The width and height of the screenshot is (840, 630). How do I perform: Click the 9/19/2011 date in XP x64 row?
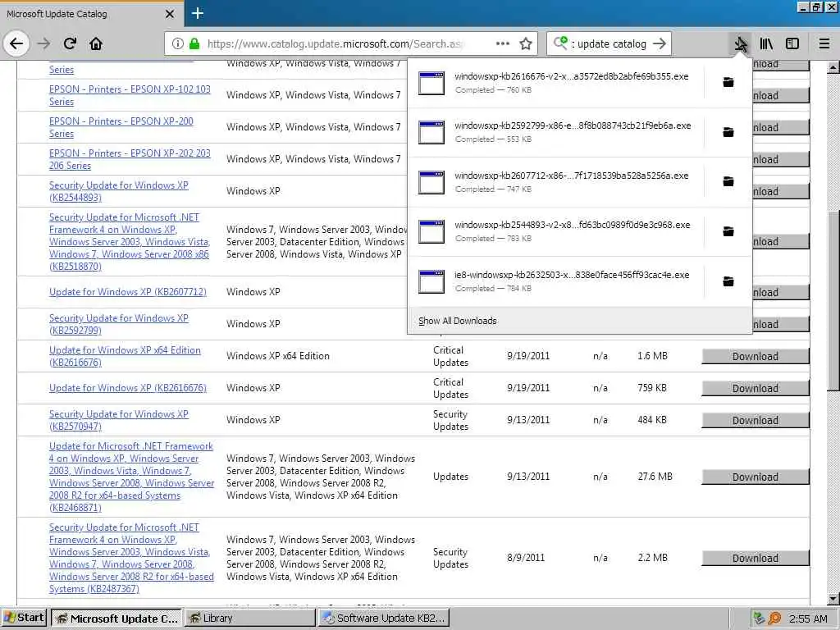(528, 356)
